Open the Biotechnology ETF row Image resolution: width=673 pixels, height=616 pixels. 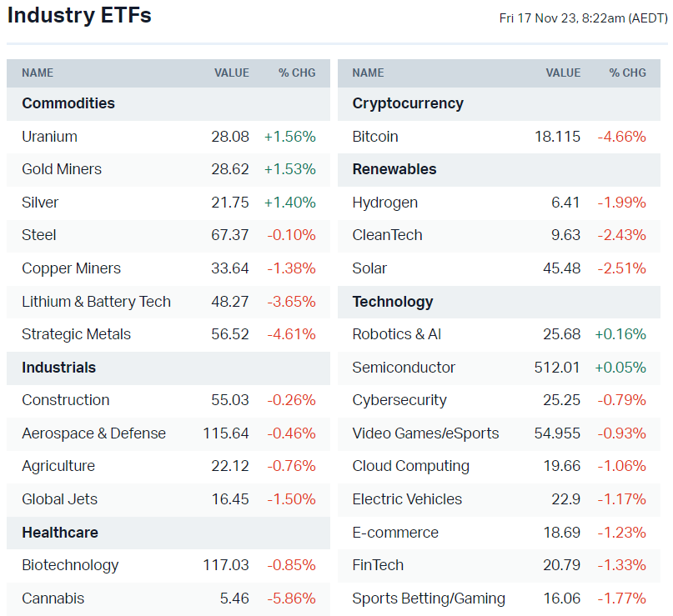70,565
